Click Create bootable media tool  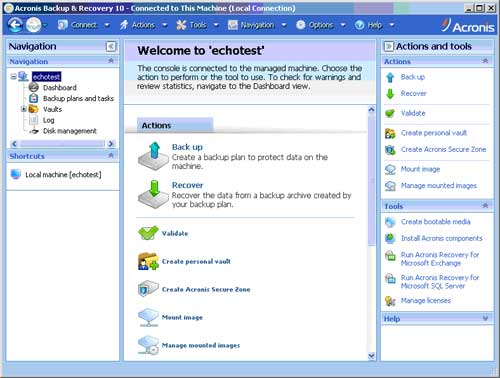point(436,222)
